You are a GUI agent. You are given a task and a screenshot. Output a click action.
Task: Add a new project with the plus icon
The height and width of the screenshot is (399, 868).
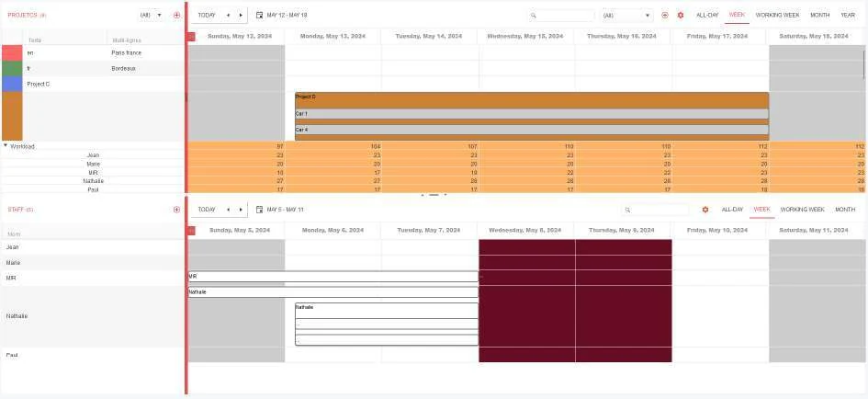[x=176, y=16]
